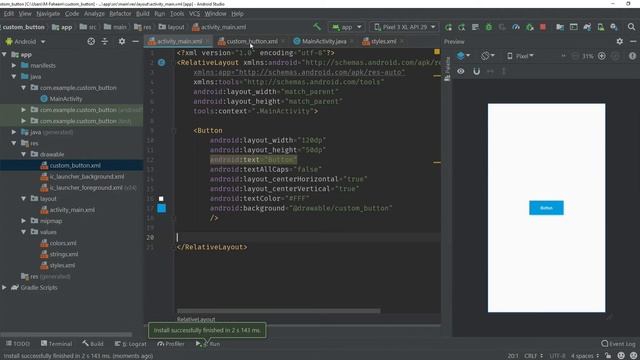Open the Build tool window
The height and width of the screenshot is (360, 640).
(x=93, y=344)
